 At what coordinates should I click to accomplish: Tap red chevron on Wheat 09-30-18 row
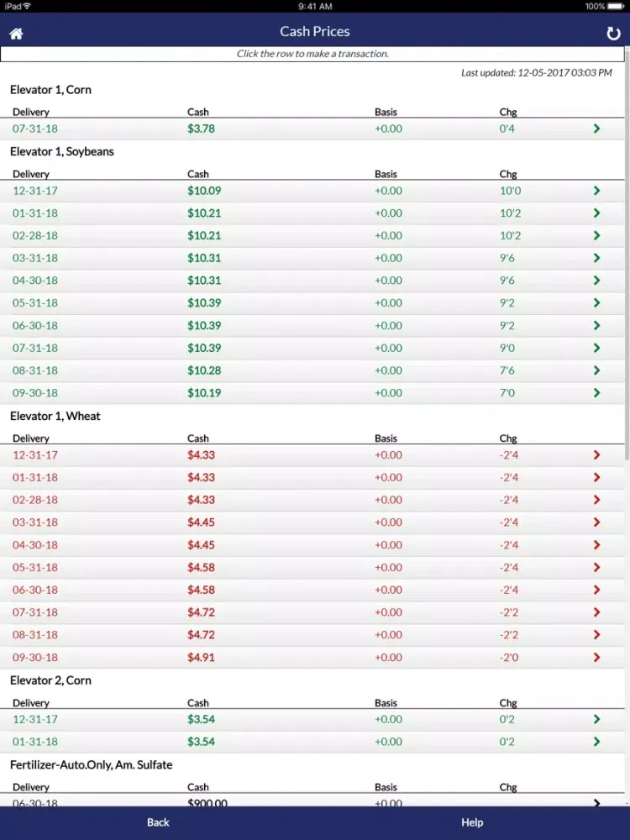pyautogui.click(x=596, y=657)
